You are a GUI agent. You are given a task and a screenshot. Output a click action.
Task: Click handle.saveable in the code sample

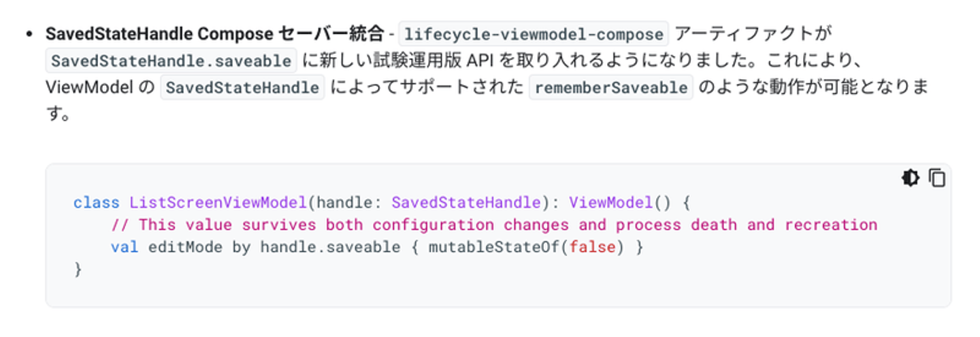point(330,247)
